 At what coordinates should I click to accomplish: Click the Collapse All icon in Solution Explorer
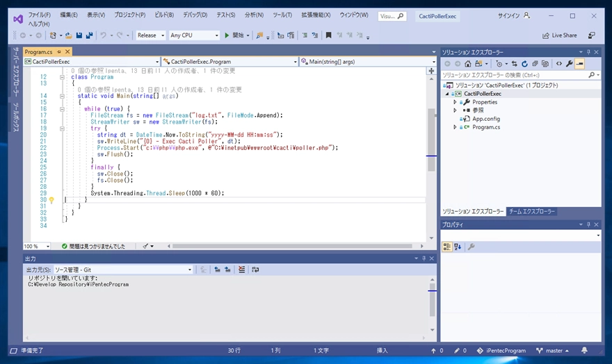pyautogui.click(x=535, y=64)
